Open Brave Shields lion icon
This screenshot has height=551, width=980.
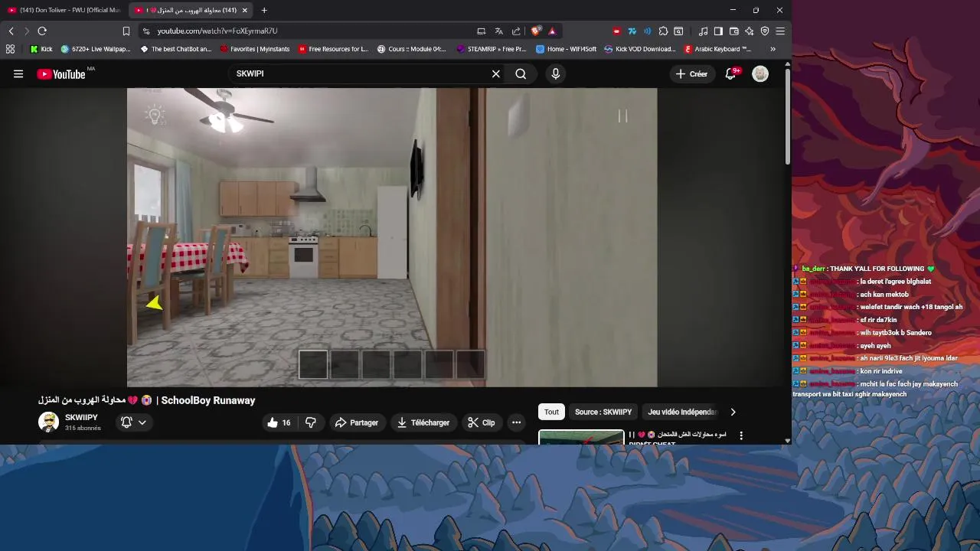(535, 31)
